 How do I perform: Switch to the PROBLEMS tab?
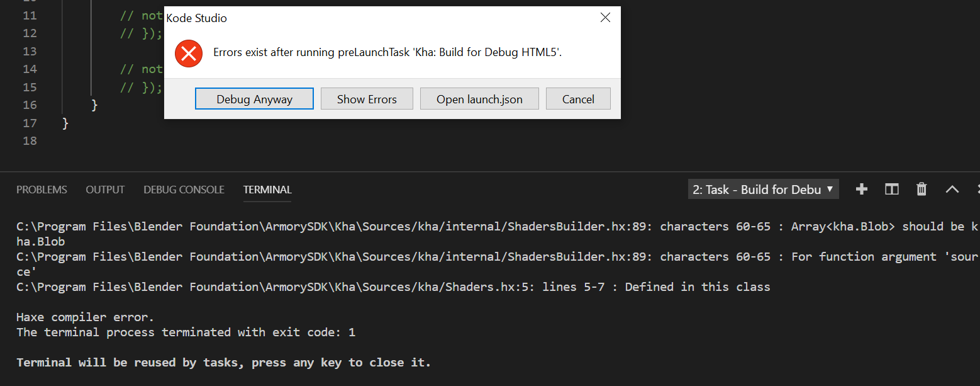pyautogui.click(x=42, y=190)
